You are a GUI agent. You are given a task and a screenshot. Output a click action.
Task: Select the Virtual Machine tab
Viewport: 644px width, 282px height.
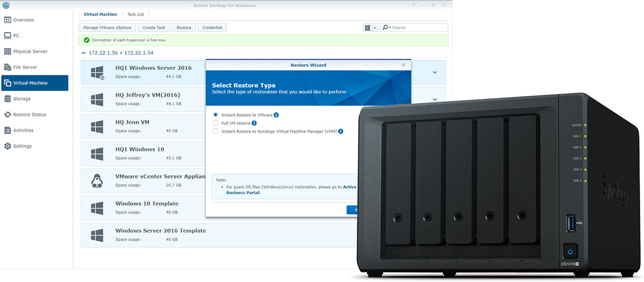tap(100, 14)
